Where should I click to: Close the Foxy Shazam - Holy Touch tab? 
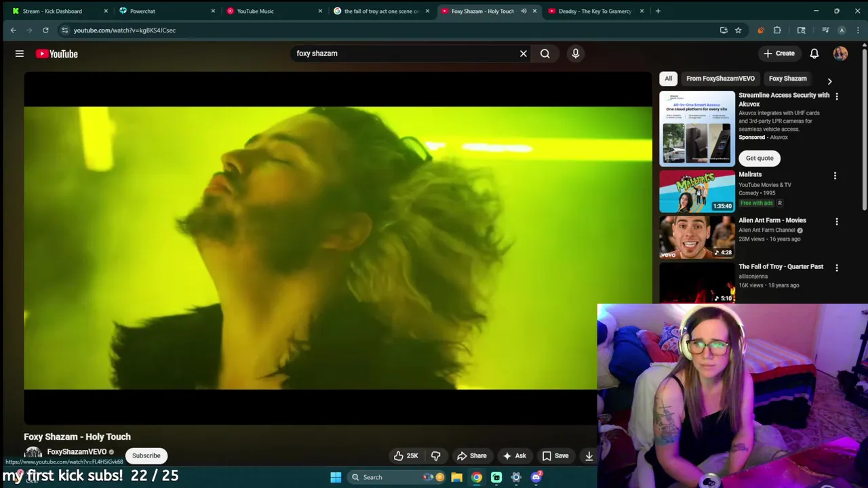[534, 11]
